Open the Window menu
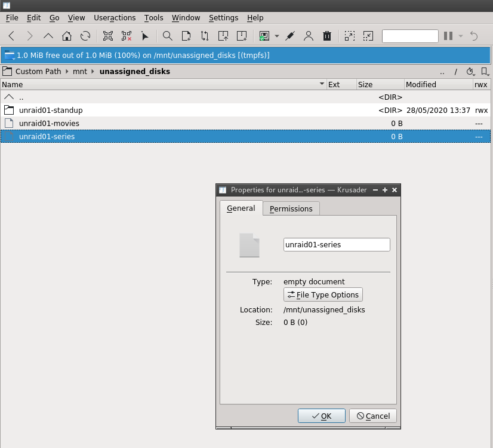This screenshot has width=493, height=448. pos(186,18)
